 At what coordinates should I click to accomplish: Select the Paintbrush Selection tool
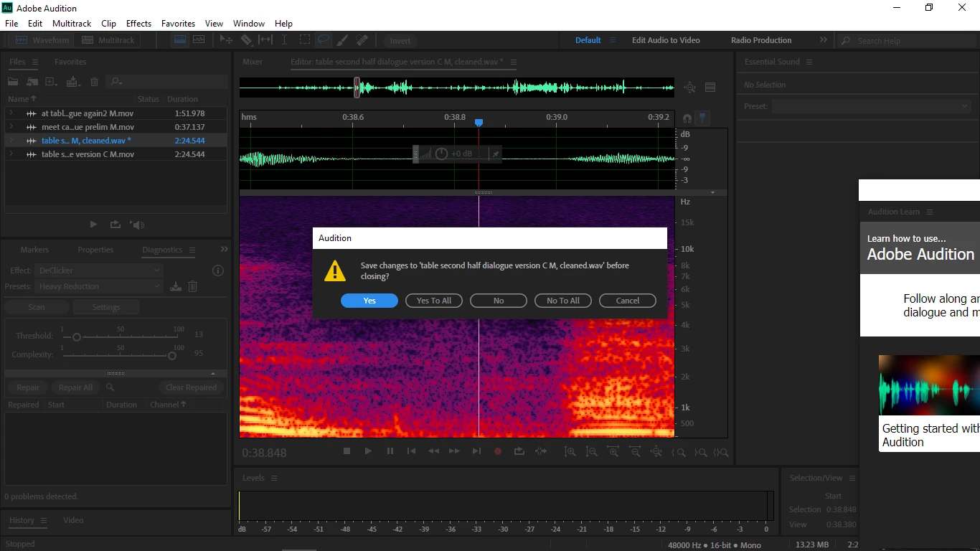coord(343,40)
